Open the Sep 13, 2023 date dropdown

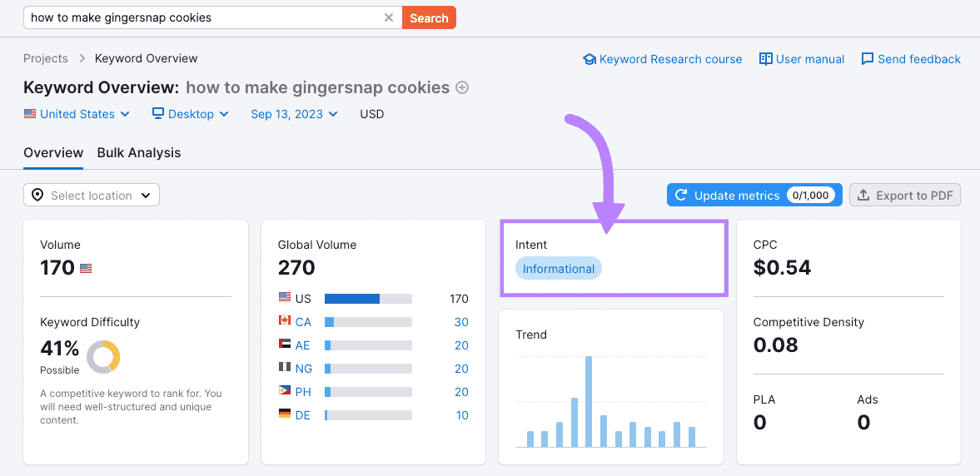click(x=295, y=114)
